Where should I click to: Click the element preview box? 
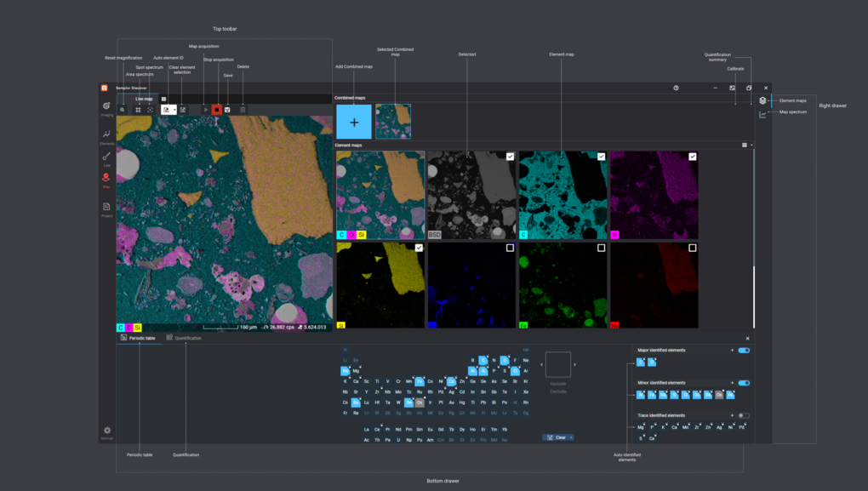(x=558, y=365)
